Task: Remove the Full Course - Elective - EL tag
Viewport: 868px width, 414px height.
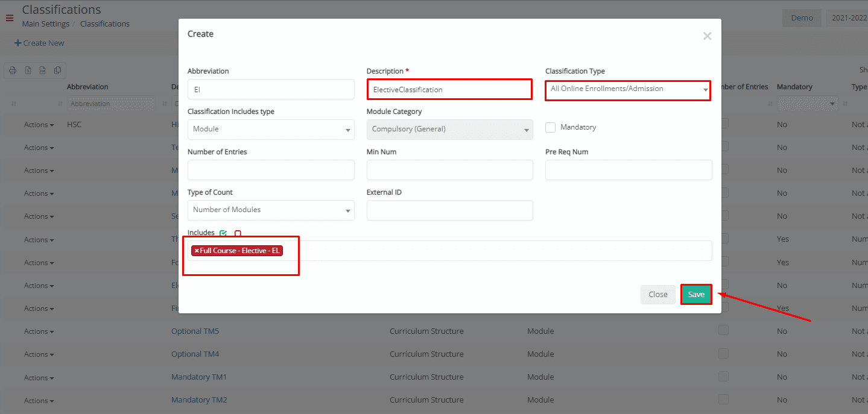Action: 197,251
